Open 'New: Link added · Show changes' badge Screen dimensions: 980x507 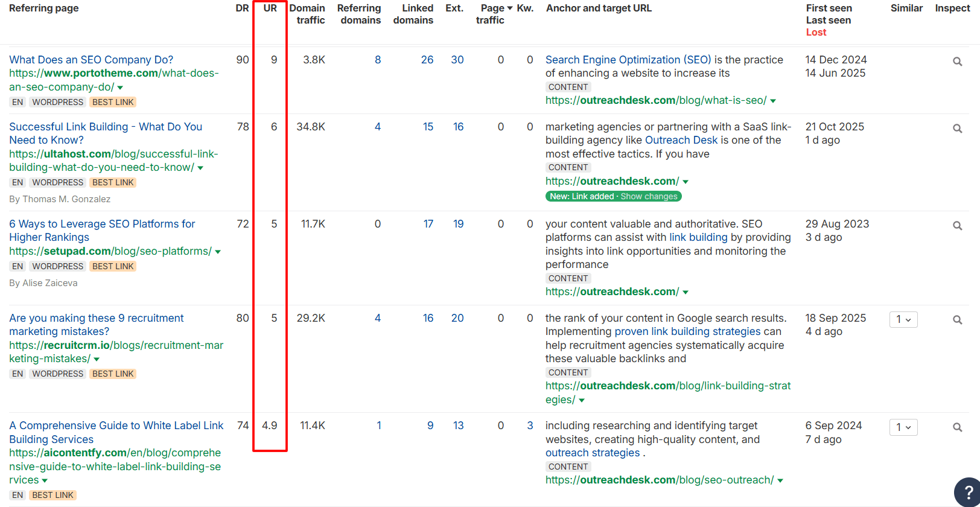[614, 196]
